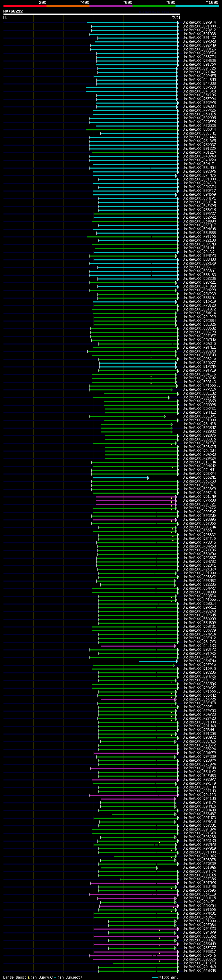Open hit UniRef100_C4JBN5
The image size is (222, 980).
click(199, 80)
